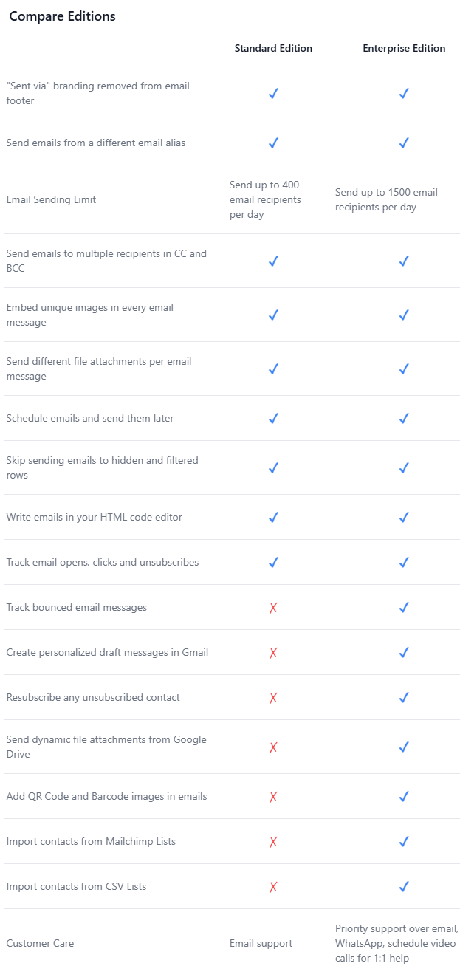Click Standard checkmark for HTML code editor row
Image resolution: width=460 pixels, height=980 pixels.
(x=273, y=517)
